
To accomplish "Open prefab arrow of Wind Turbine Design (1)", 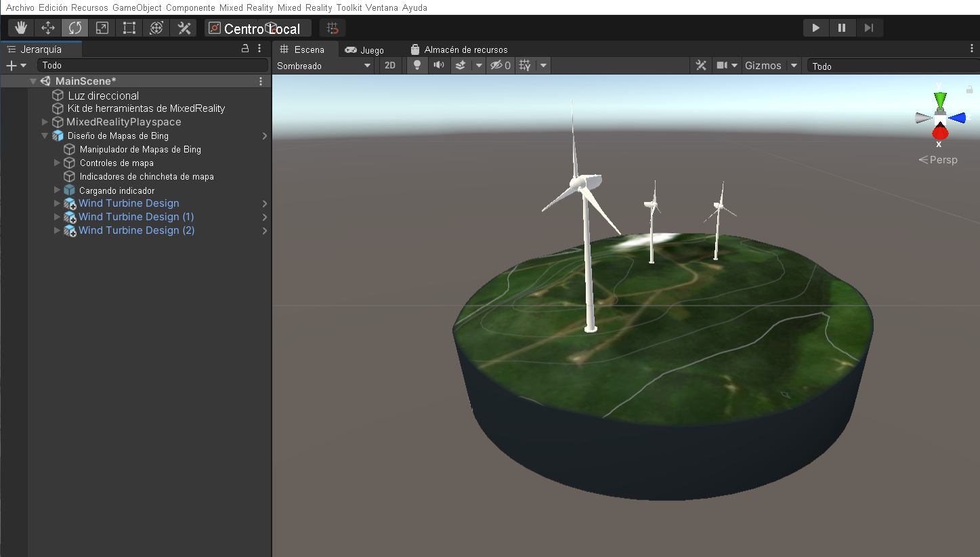I will [x=265, y=217].
